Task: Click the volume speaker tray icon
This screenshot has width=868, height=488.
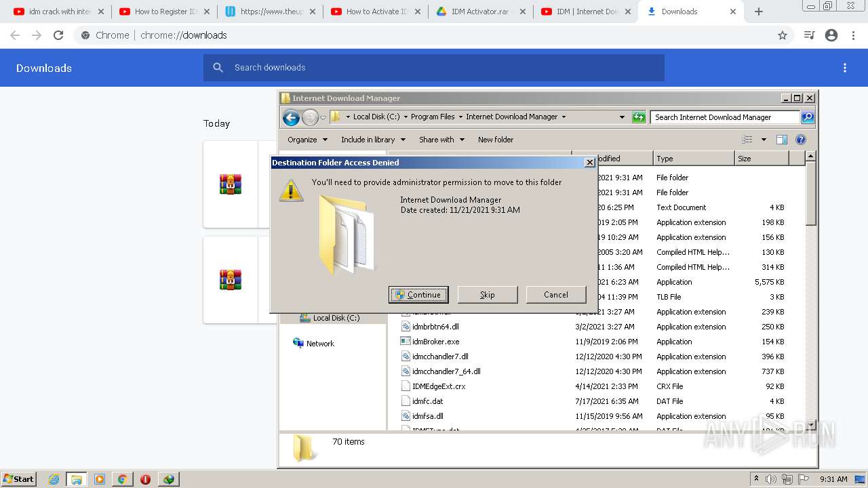Action: 771,479
